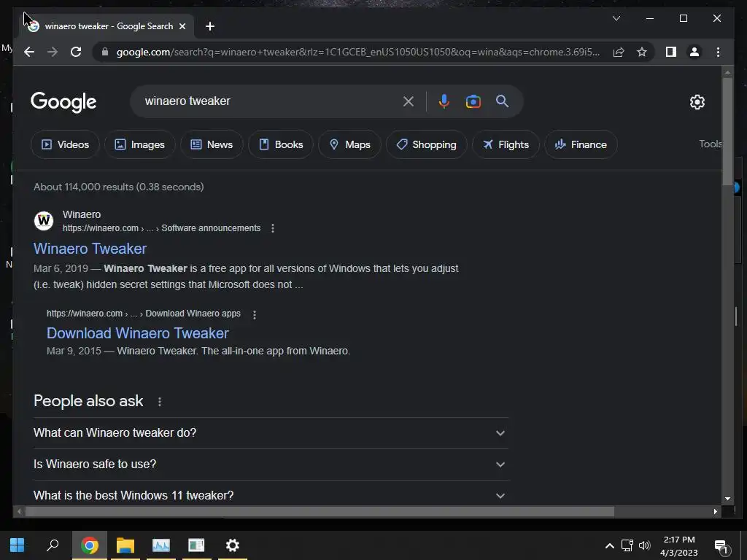Open the network tray icon
The image size is (747, 560).
pos(627,545)
